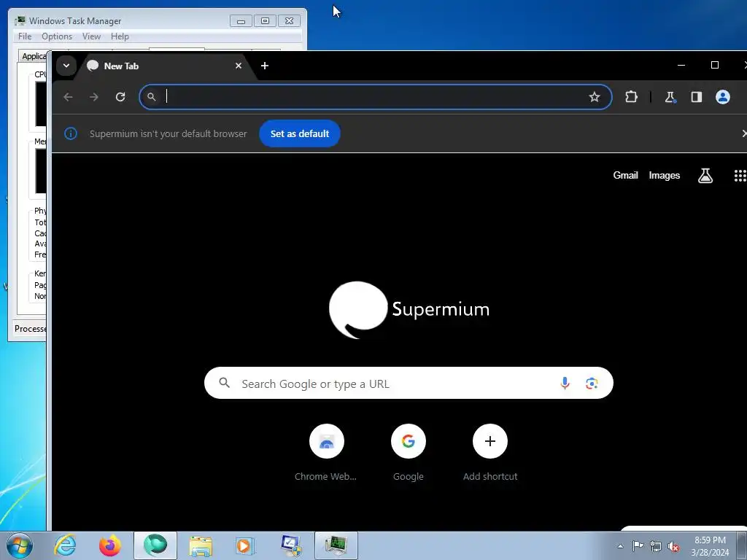Launch Firefox from taskbar

[109, 545]
